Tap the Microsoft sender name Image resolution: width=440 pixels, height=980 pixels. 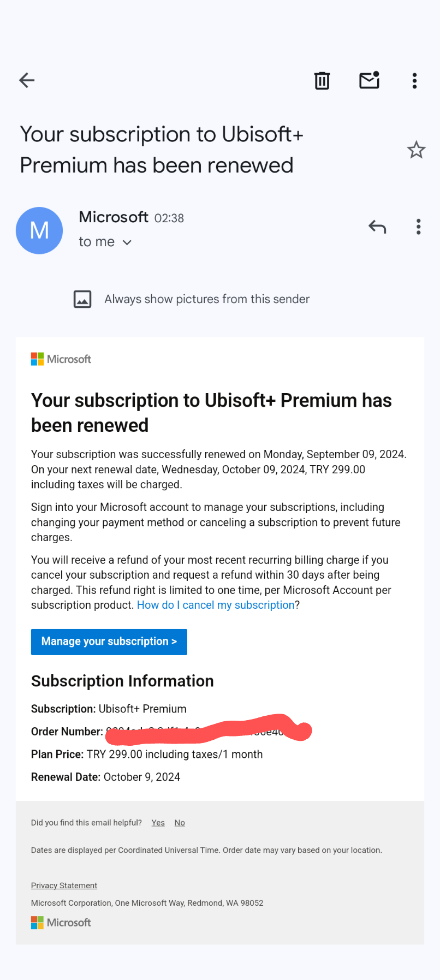[114, 217]
